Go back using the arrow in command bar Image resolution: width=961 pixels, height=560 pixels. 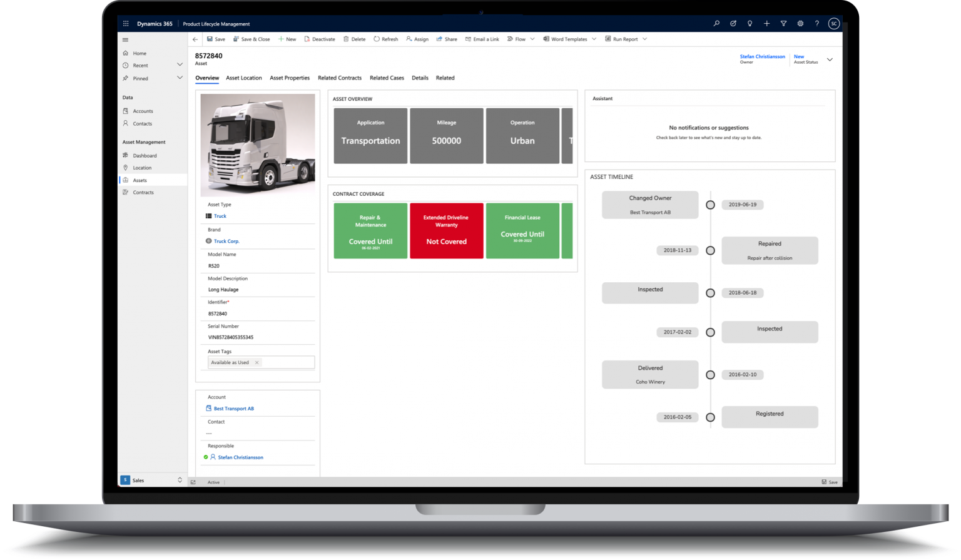coord(195,39)
